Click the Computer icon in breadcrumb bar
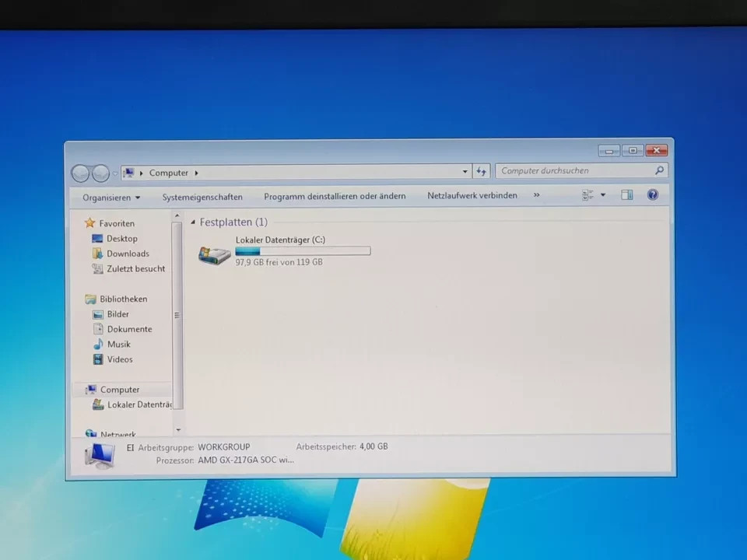This screenshot has width=747, height=560. pyautogui.click(x=168, y=173)
